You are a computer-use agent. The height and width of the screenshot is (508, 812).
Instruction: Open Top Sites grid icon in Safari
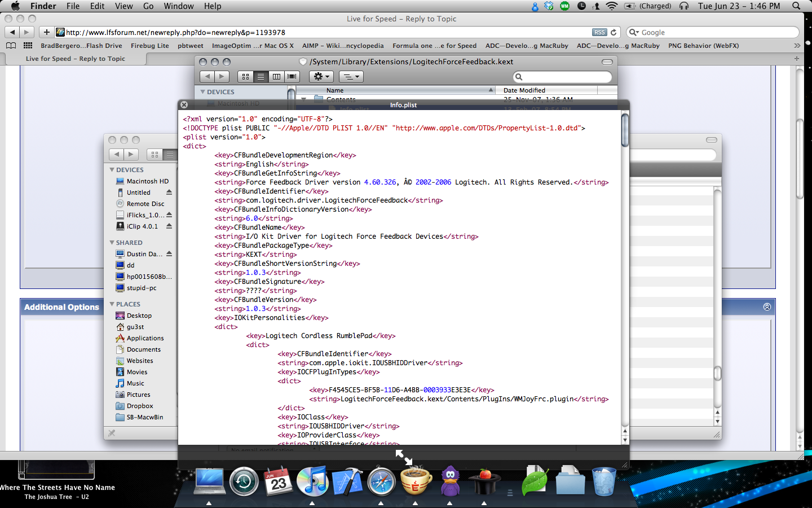[28, 46]
